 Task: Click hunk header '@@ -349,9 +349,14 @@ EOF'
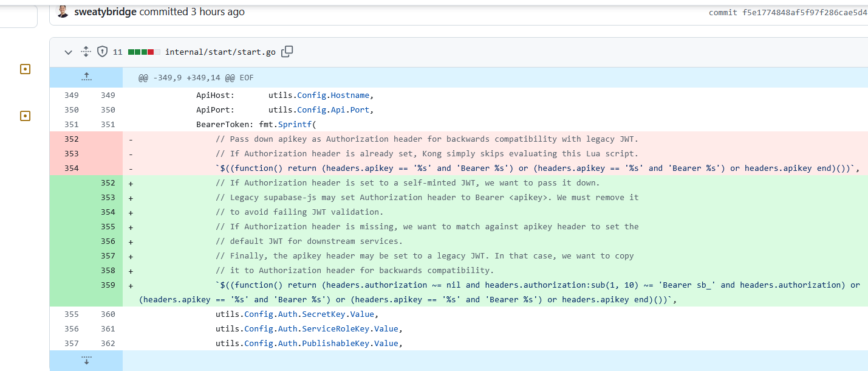coord(196,78)
